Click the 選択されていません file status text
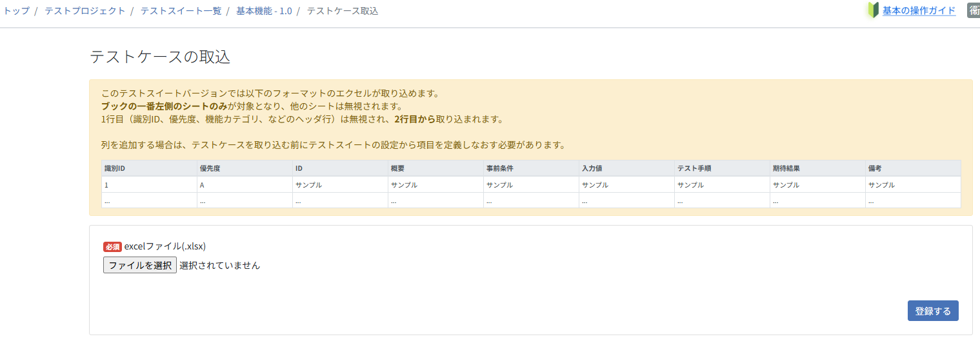 click(x=220, y=265)
